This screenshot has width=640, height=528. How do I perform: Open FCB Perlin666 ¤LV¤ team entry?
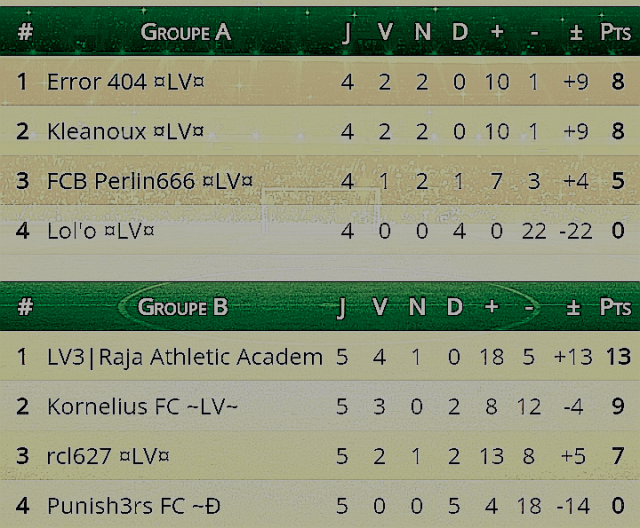pos(150,181)
